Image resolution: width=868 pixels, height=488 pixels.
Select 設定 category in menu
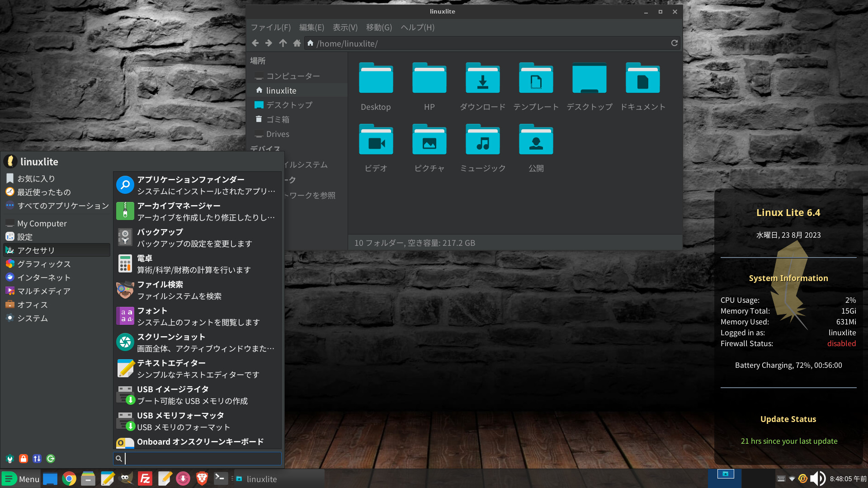57,236
